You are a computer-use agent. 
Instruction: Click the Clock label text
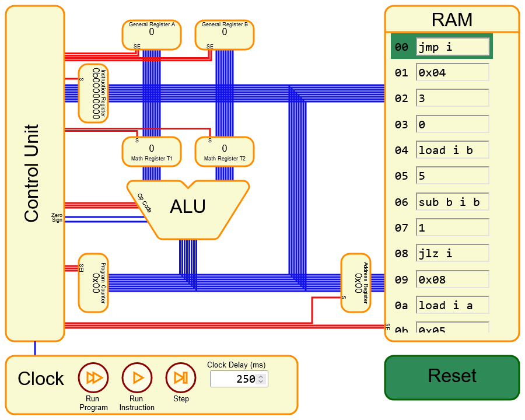click(x=41, y=379)
